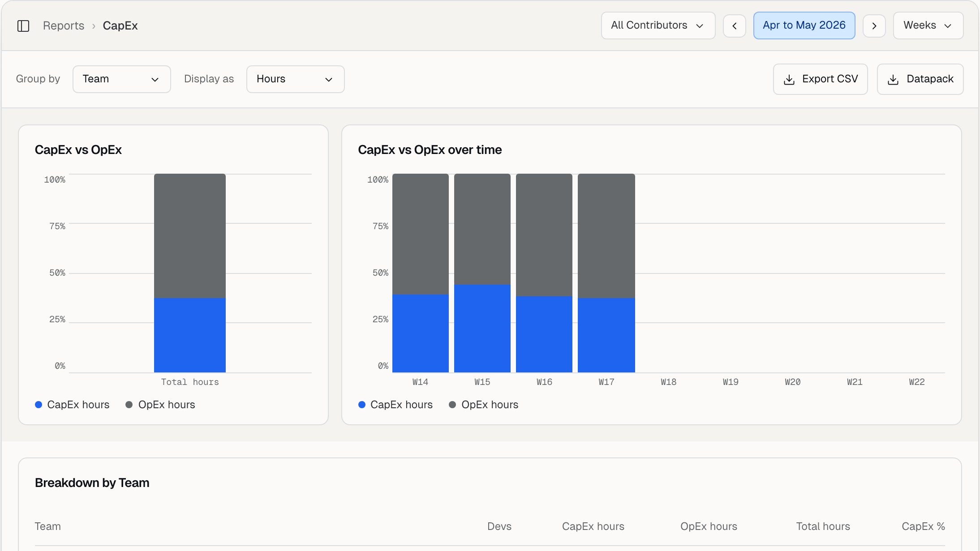
Task: Toggle CapEx hours legend in CapEx vs OpEx chart
Action: pos(72,405)
